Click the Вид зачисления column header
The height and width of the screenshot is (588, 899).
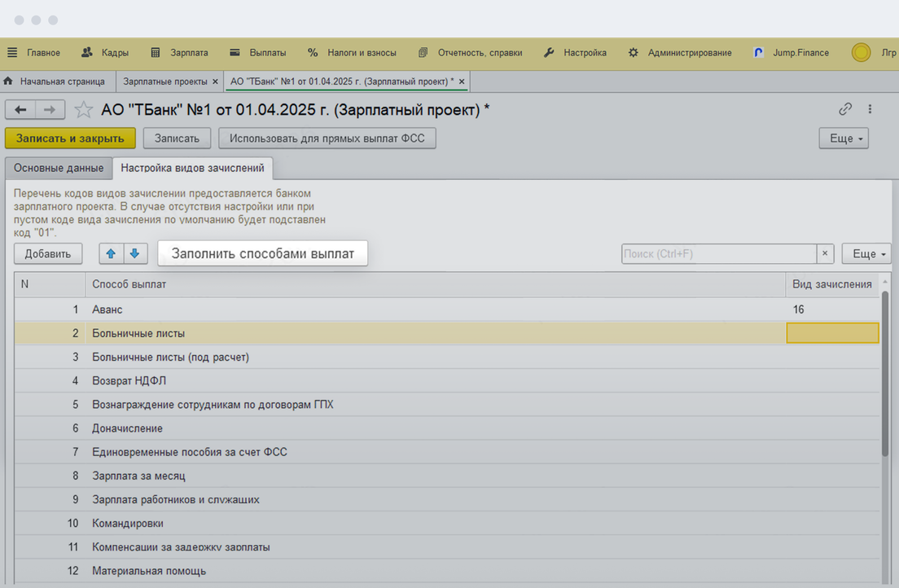click(x=832, y=284)
